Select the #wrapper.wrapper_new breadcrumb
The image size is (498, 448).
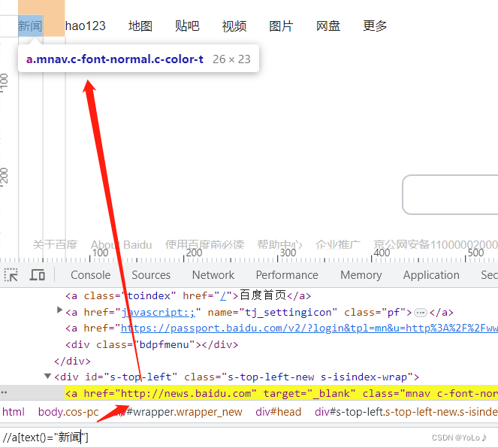pos(180,412)
